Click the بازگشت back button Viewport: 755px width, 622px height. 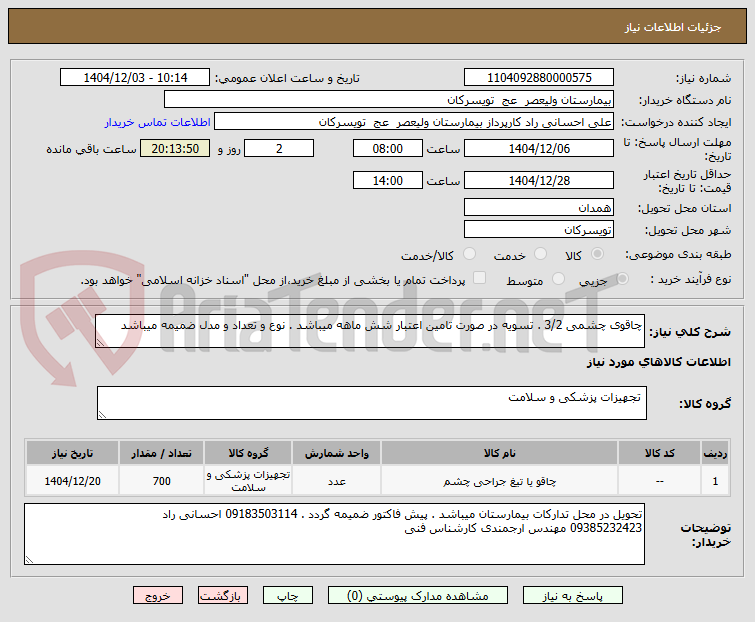[x=222, y=596]
